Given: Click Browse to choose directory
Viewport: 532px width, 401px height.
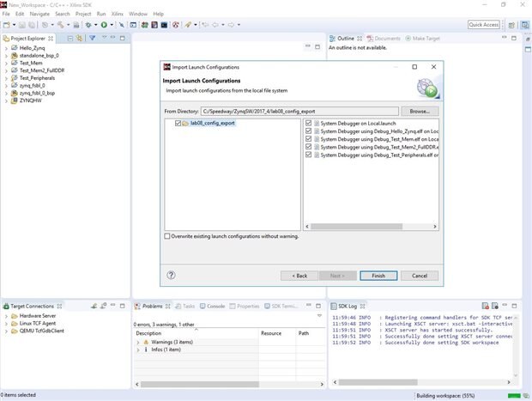Looking at the screenshot, I should point(420,111).
